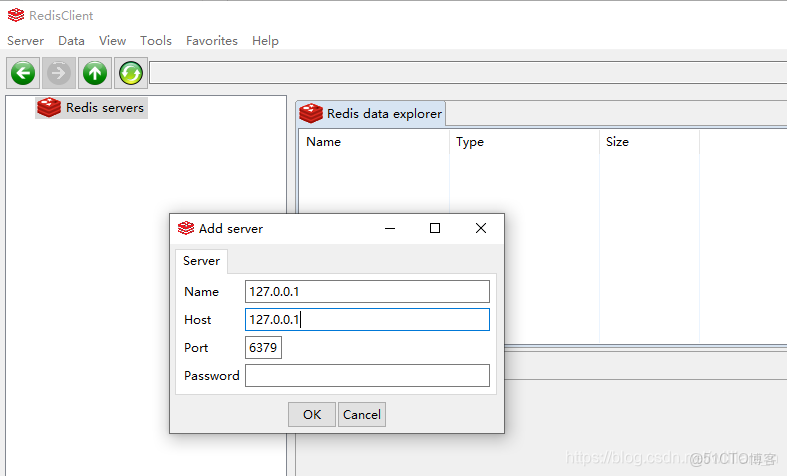Click the address bar next to toolbar icons

click(x=468, y=73)
